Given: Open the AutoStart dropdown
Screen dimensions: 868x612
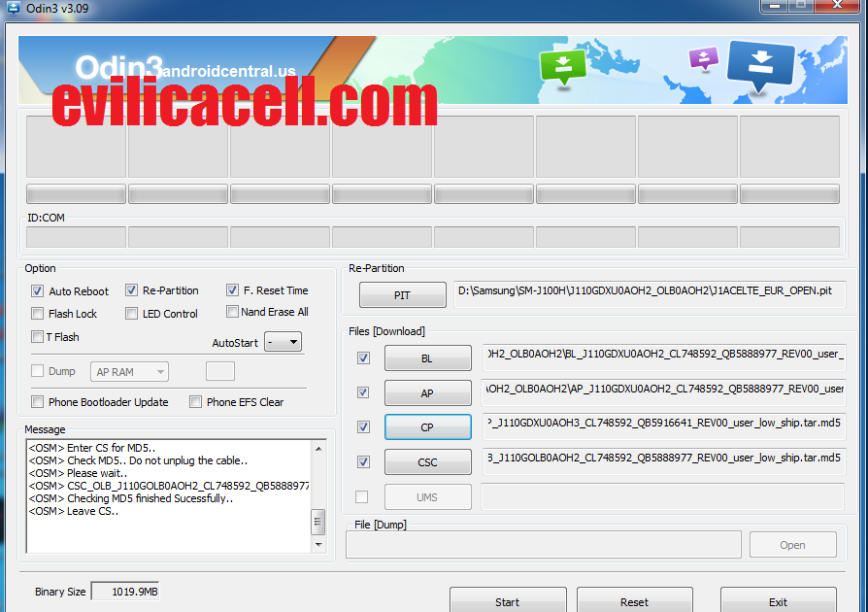Looking at the screenshot, I should 283,342.
